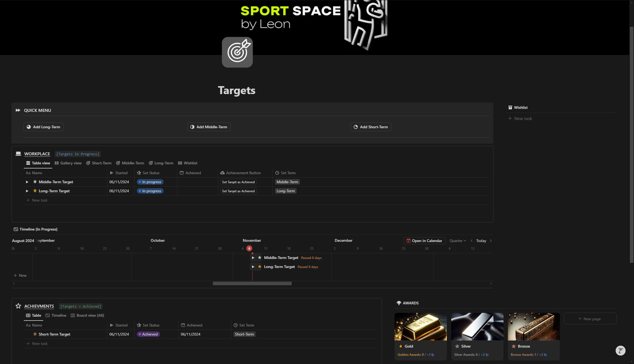This screenshot has width=634, height=364.
Task: Set Middle-Term Target as Achieved
Action: (x=238, y=182)
